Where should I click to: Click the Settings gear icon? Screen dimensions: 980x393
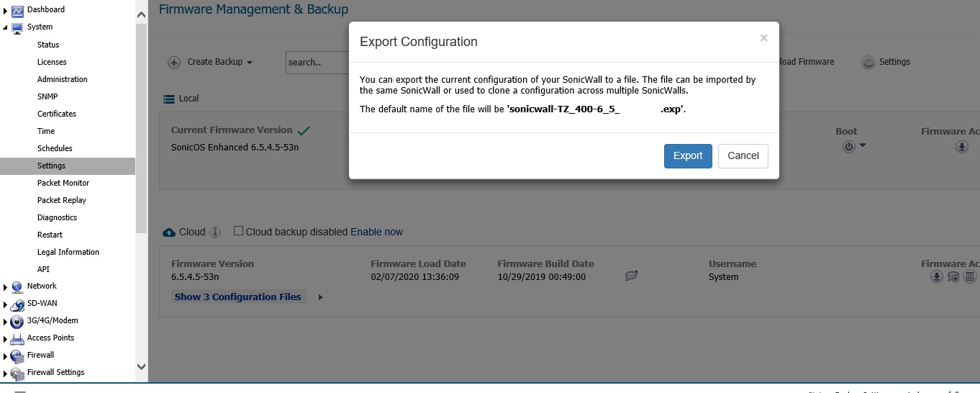point(868,63)
